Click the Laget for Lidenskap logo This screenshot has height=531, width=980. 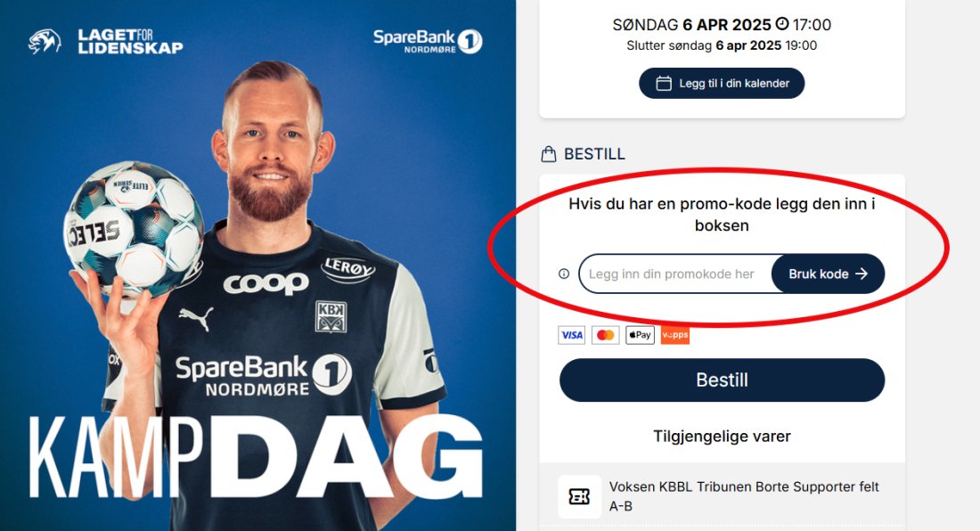tap(106, 41)
